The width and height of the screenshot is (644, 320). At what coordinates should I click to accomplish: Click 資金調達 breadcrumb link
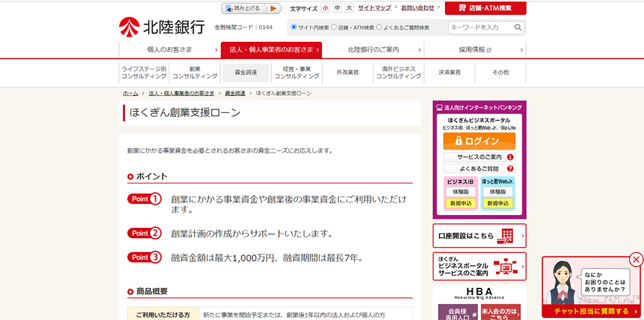(235, 93)
